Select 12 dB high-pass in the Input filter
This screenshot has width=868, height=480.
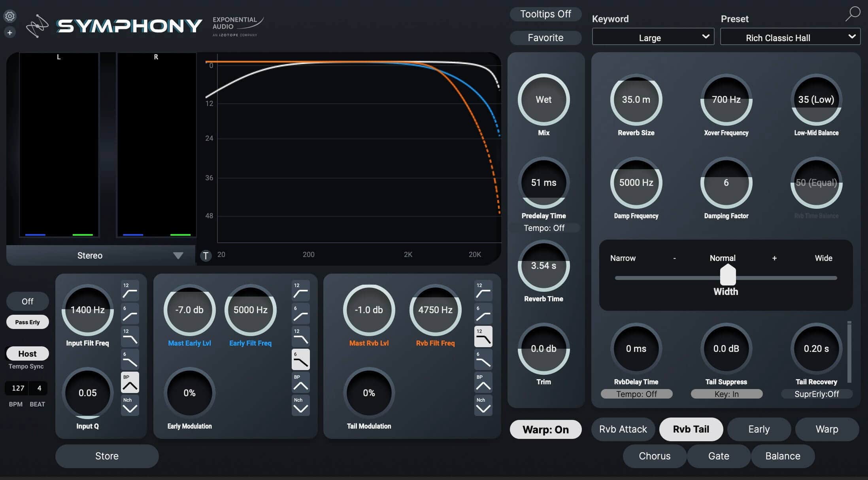130,291
